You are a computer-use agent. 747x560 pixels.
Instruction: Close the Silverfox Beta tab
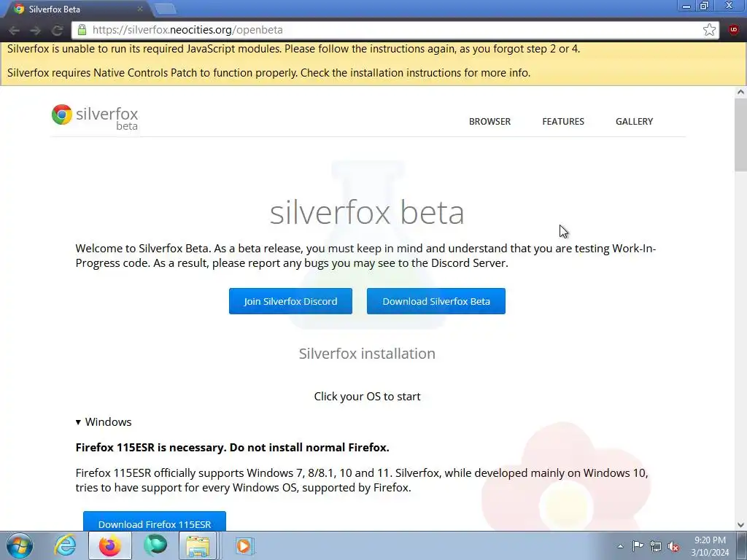139,9
